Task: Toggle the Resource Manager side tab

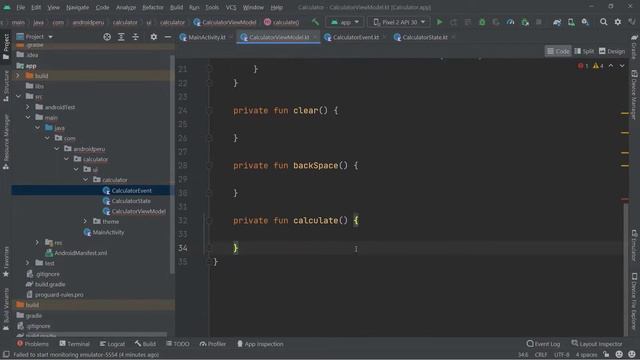Action: pos(6,142)
